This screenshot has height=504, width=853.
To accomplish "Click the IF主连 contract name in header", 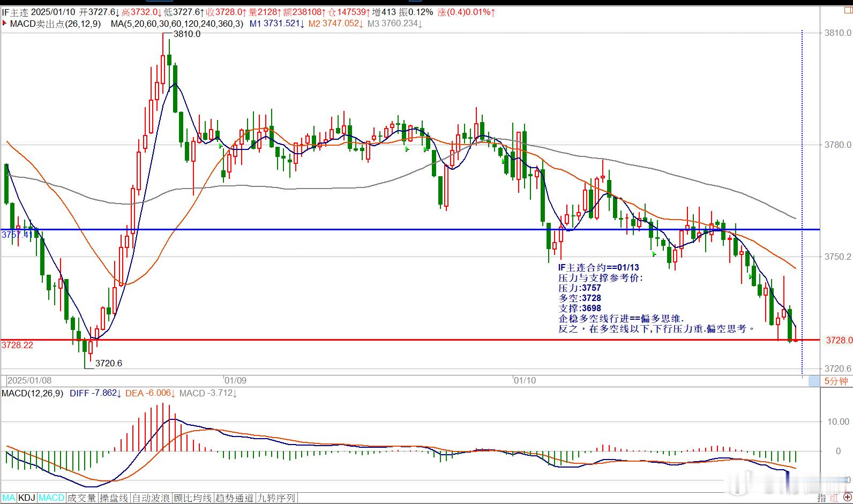I will (15, 12).
